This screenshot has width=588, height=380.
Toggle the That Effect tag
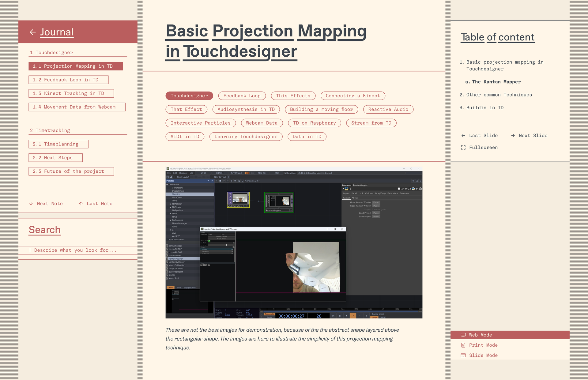[x=187, y=109]
